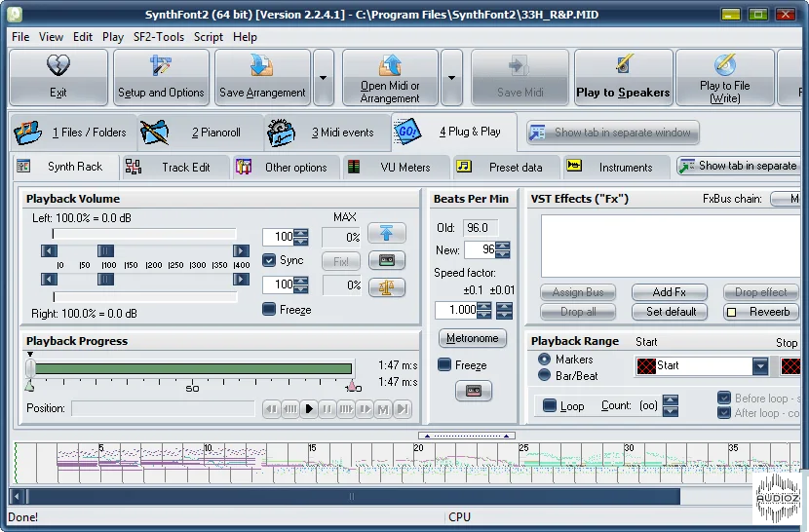Click Show tab in separate window
The image size is (809, 532).
point(613,133)
